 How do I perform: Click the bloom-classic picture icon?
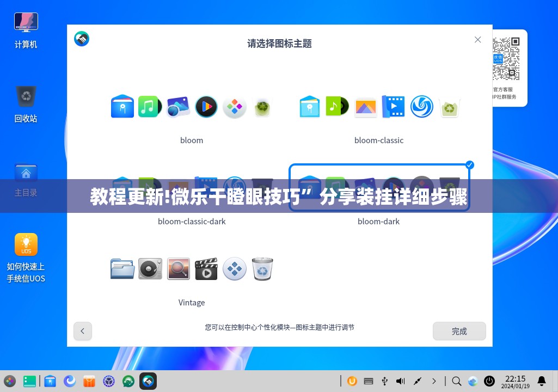pyautogui.click(x=365, y=107)
